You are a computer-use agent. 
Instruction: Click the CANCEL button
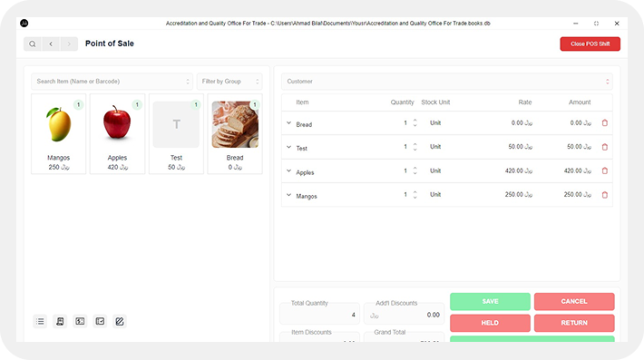pyautogui.click(x=574, y=301)
